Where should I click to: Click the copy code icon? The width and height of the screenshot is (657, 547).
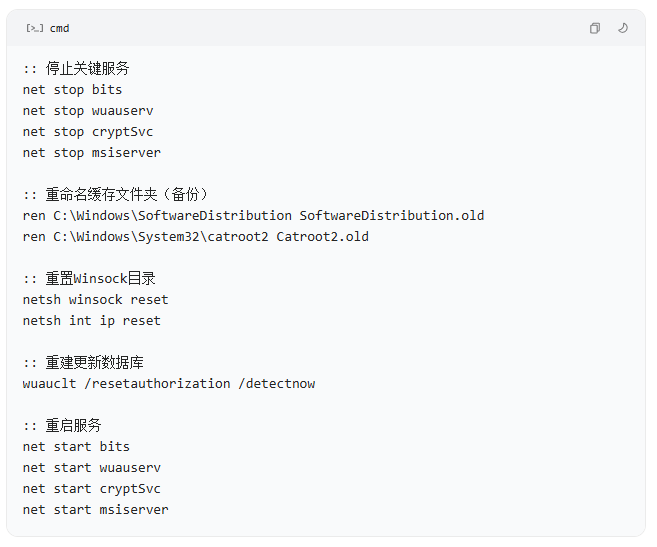coord(595,28)
